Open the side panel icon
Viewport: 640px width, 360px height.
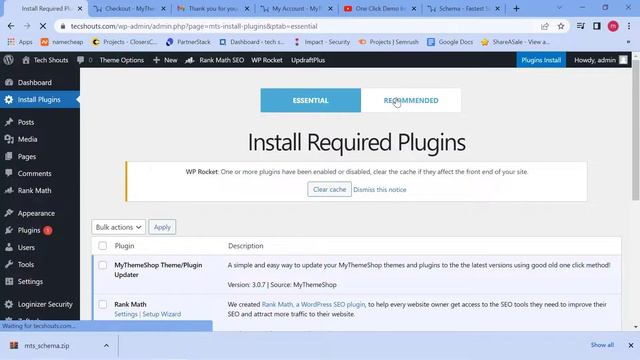pos(597,26)
